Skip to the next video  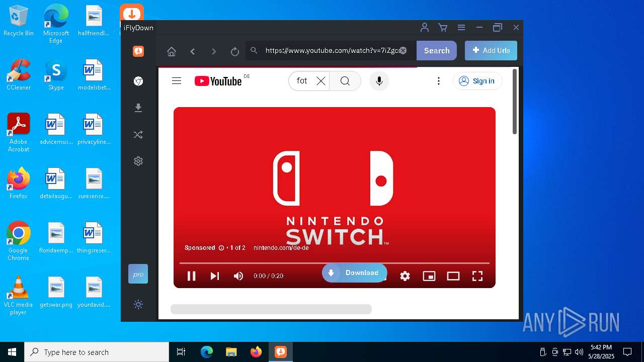pyautogui.click(x=215, y=276)
